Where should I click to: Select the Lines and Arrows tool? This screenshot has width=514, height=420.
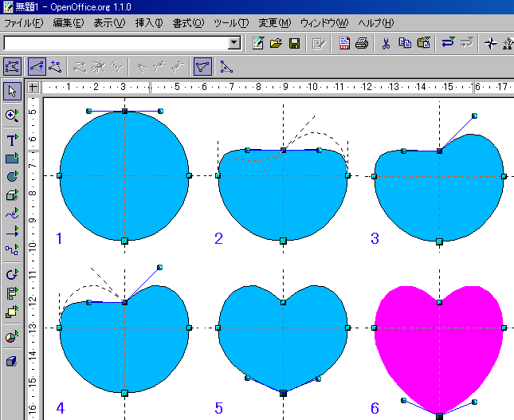13,232
